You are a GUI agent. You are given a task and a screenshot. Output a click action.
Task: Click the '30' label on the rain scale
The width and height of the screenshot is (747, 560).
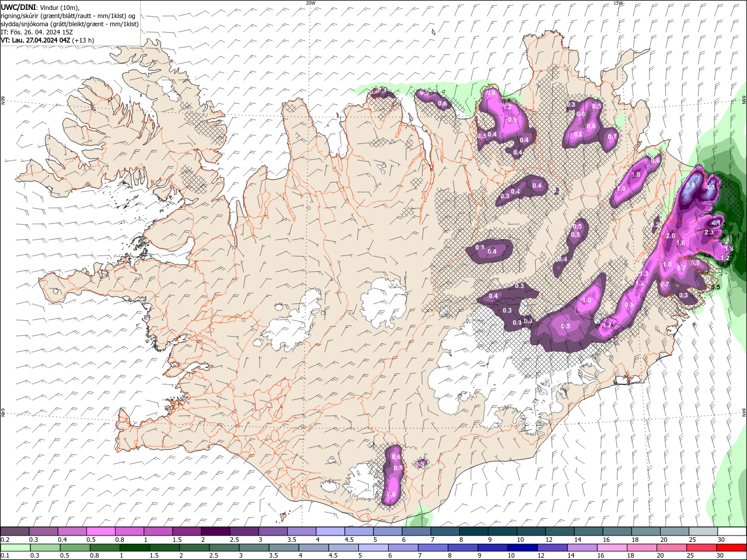pyautogui.click(x=721, y=556)
